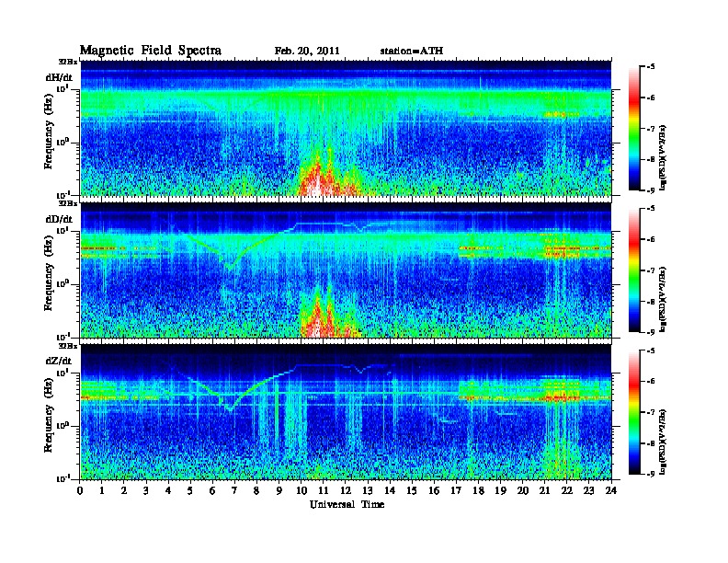Screen dimensions: 728x563
Task: Click hour 10 tick on Universal Time axis
Action: click(301, 490)
